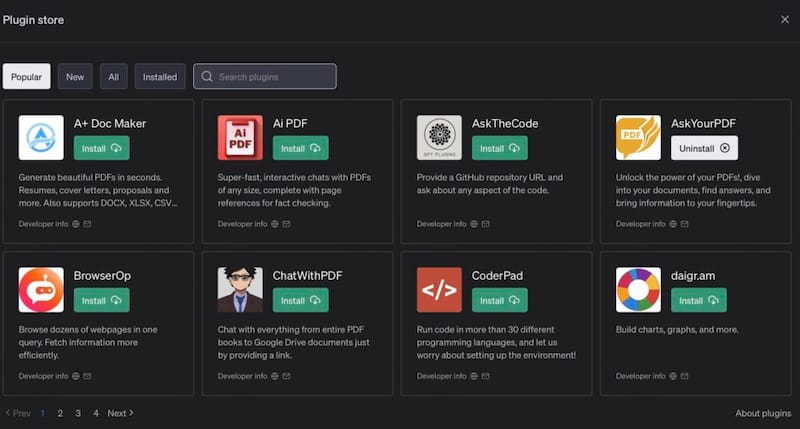Open daigr.am developer email icon
Viewport: 800px width, 429px height.
click(684, 376)
